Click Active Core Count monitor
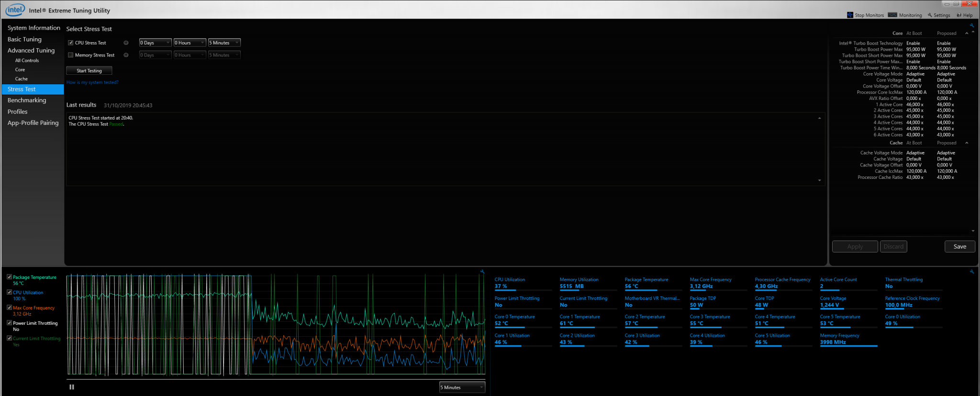This screenshot has width=980, height=396. pyautogui.click(x=848, y=283)
